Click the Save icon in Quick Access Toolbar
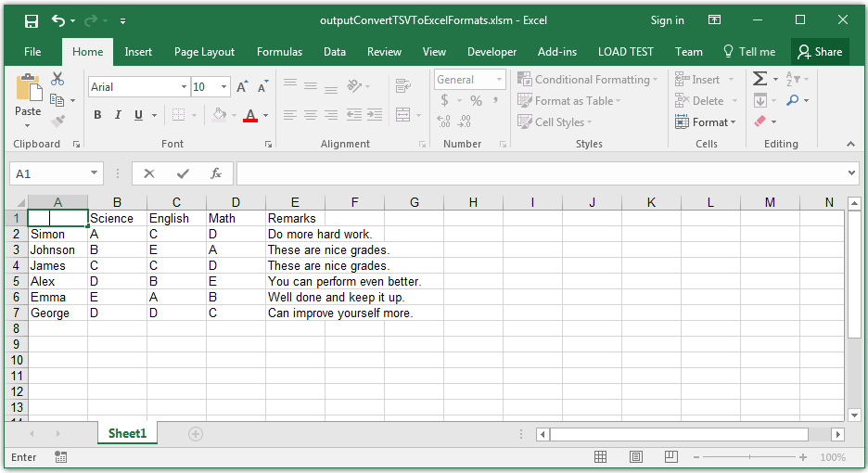This screenshot has height=473, width=868. [32, 21]
